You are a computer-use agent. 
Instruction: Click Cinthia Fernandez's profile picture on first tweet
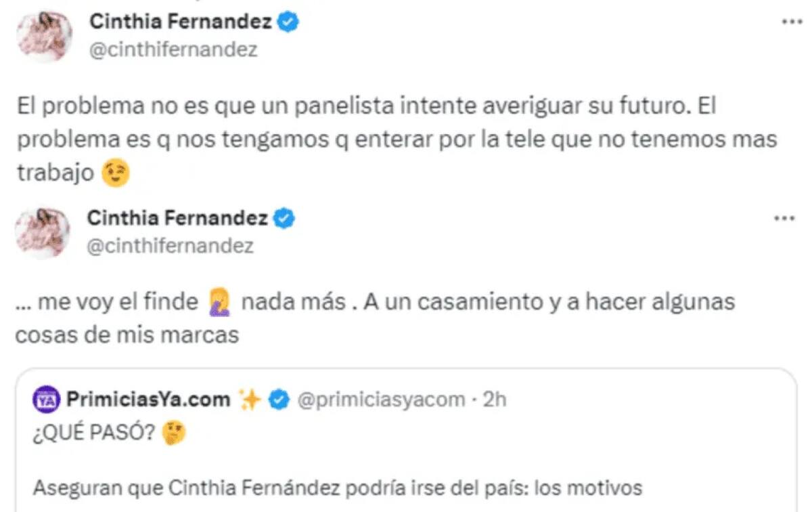pyautogui.click(x=42, y=32)
